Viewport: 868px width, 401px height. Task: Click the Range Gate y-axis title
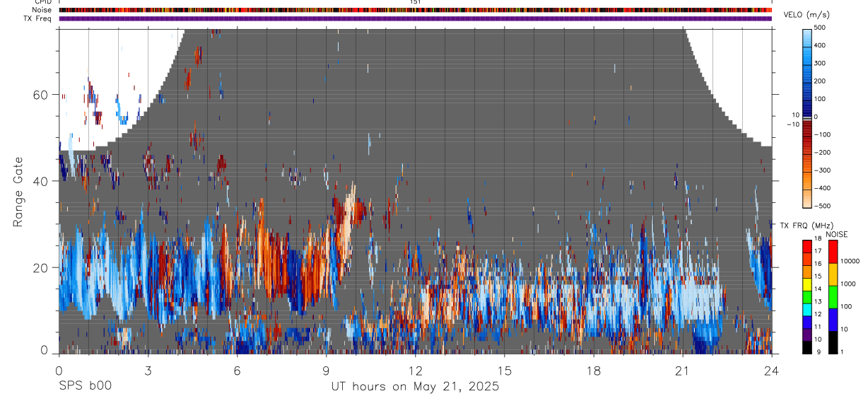18,192
